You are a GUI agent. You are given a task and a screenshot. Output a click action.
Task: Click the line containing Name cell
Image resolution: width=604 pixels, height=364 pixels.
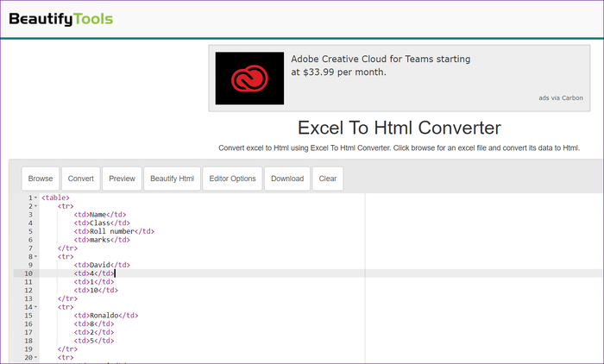pyautogui.click(x=100, y=215)
